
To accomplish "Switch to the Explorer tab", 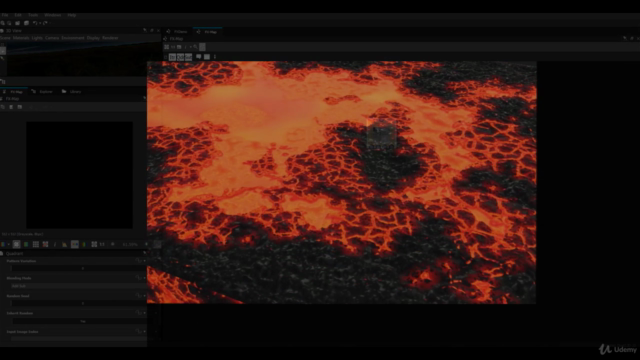I will point(43,92).
